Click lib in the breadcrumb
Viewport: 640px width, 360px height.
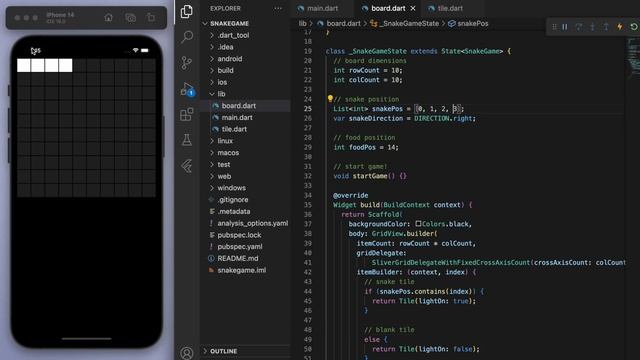tap(302, 23)
